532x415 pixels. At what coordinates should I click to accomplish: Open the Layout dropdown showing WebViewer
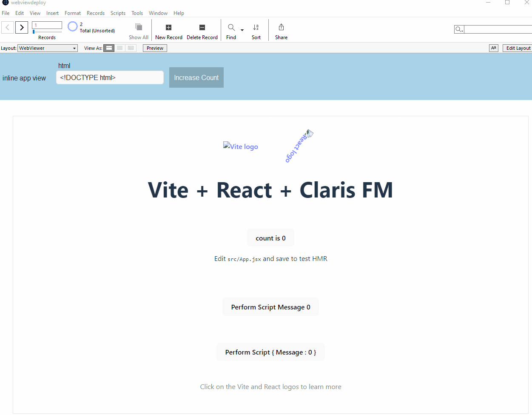coord(48,48)
